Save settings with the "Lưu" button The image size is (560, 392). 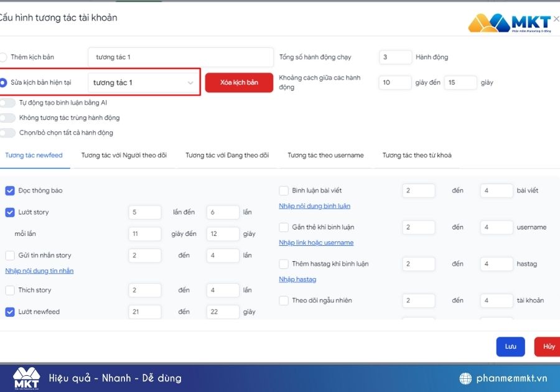[x=510, y=347]
